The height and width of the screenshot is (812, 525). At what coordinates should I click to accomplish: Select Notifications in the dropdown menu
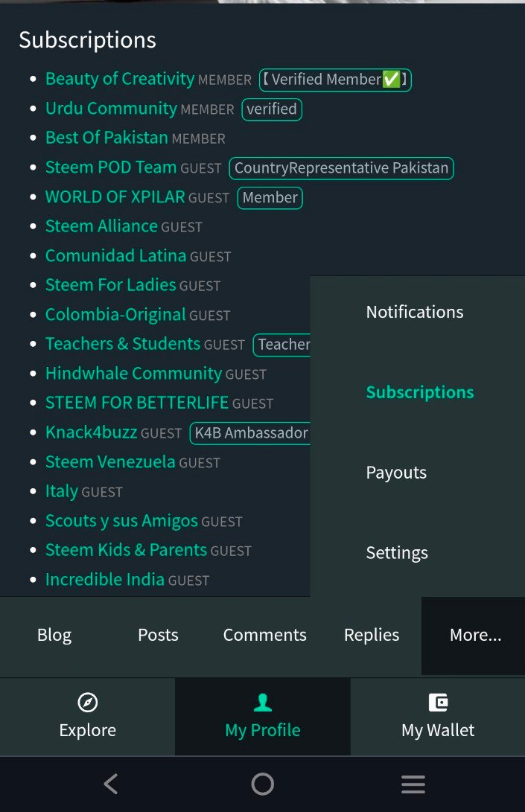point(415,312)
